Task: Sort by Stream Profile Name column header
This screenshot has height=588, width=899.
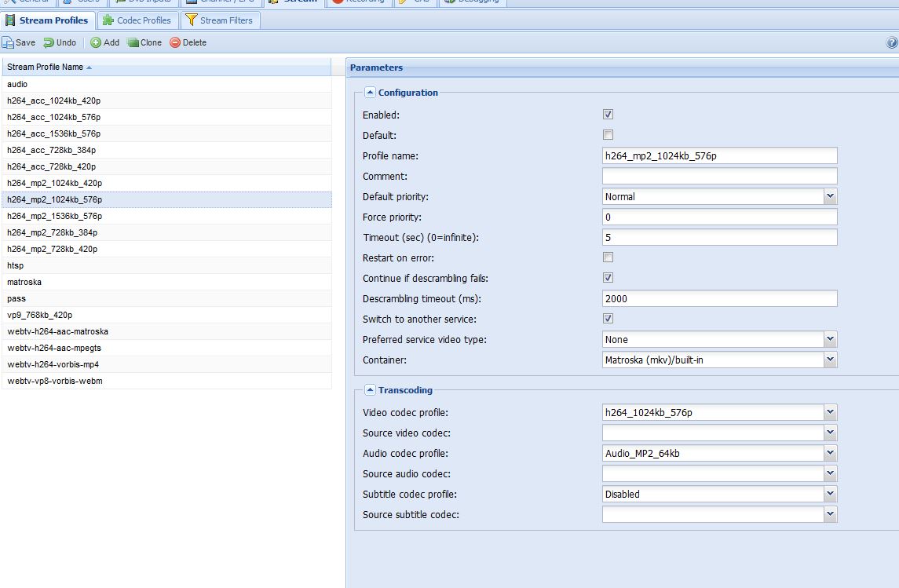Action: click(166, 67)
